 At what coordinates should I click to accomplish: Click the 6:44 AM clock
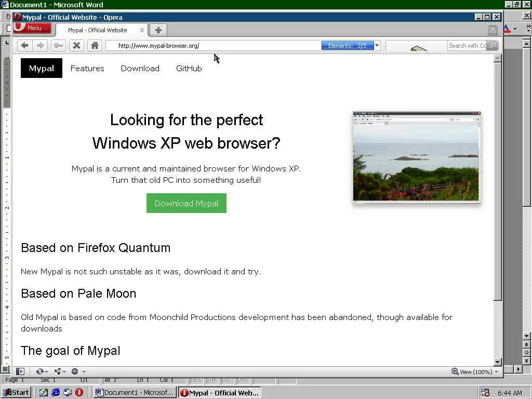[510, 393]
